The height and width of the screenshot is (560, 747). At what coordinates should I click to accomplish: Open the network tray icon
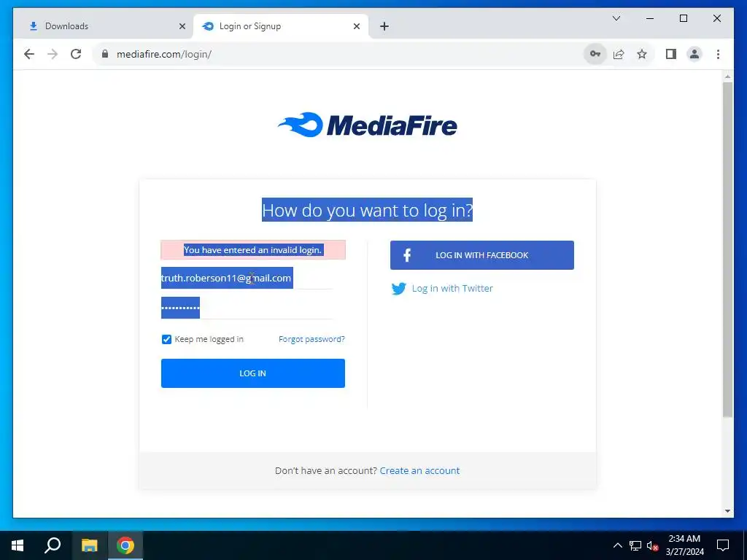(x=635, y=545)
